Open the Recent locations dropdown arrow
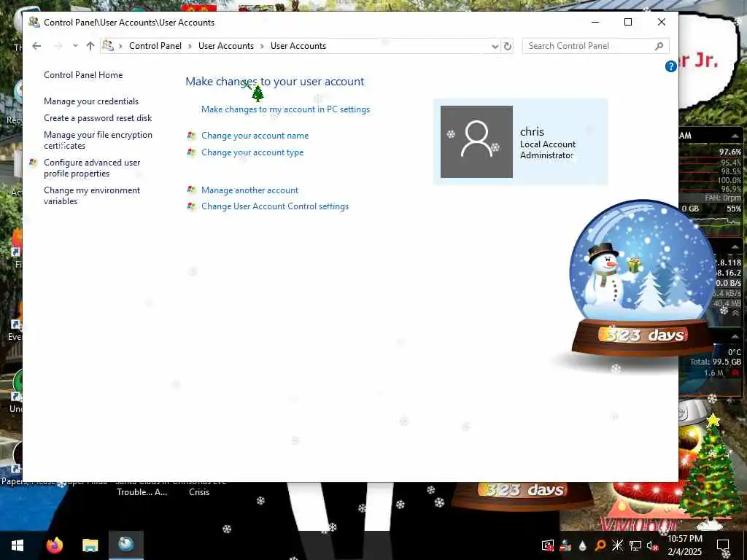The image size is (747, 560). click(x=75, y=46)
